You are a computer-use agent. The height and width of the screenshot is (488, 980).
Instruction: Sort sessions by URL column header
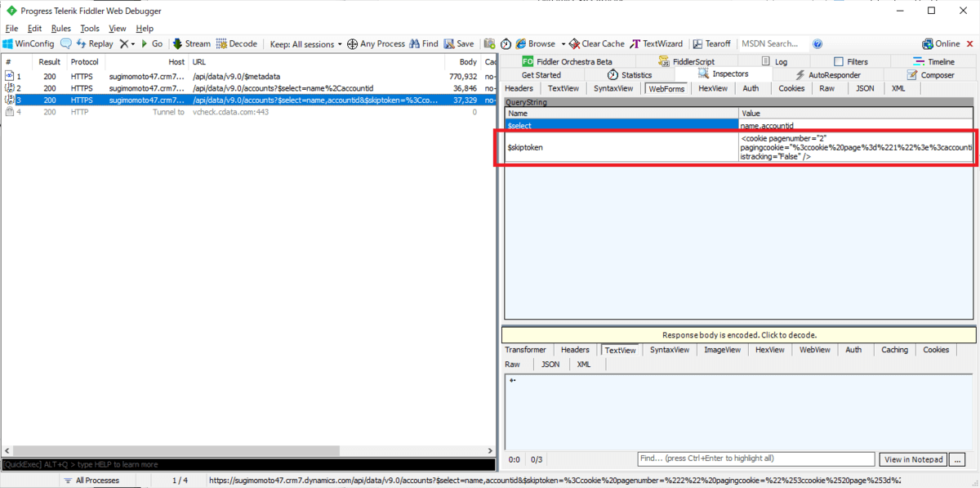point(317,62)
